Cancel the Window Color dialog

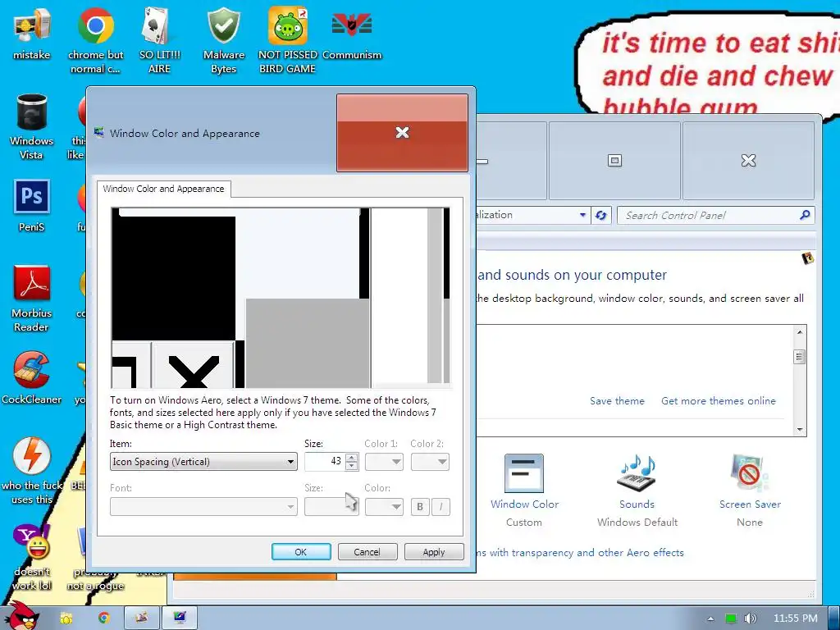coord(367,552)
